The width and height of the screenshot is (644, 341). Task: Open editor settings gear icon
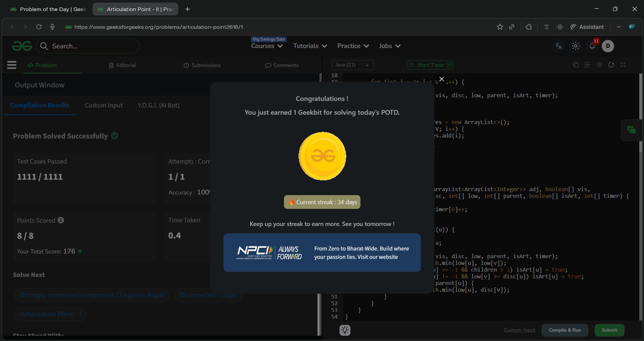(x=599, y=65)
